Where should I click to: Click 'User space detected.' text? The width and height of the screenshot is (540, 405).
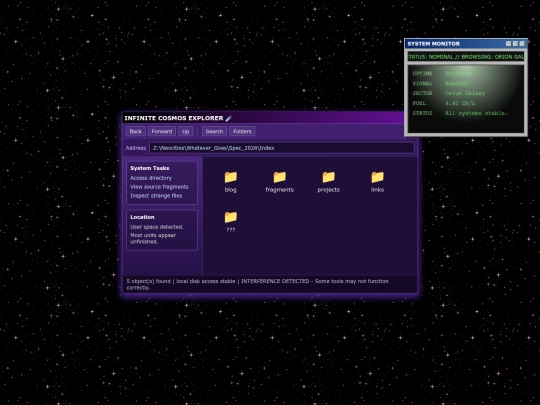point(157,227)
